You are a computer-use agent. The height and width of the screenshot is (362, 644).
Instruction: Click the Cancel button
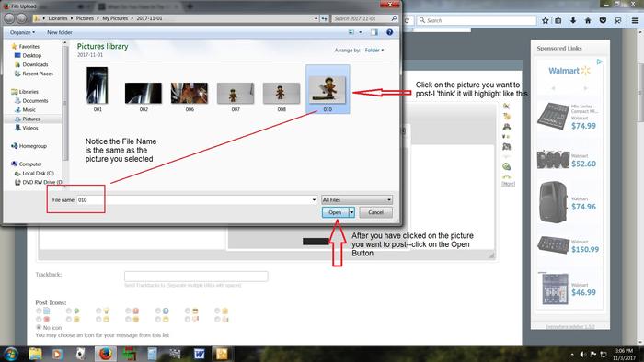coord(375,212)
